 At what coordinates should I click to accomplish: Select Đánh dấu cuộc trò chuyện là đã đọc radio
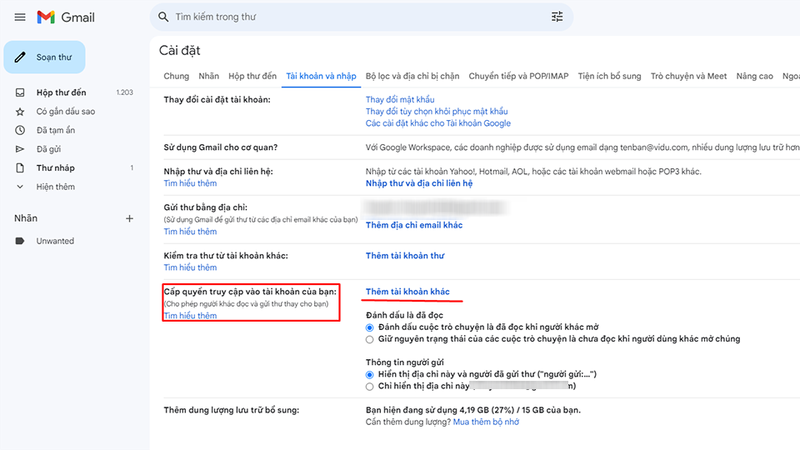pyautogui.click(x=369, y=328)
